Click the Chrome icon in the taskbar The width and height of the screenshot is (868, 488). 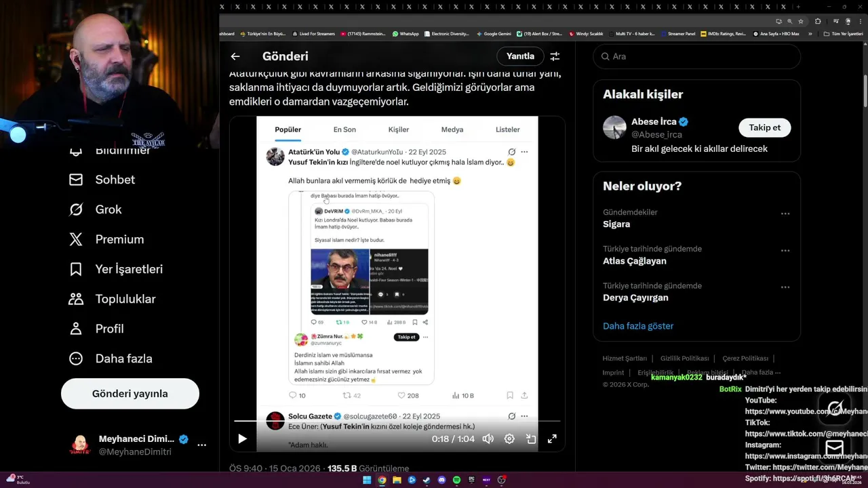pos(382,480)
